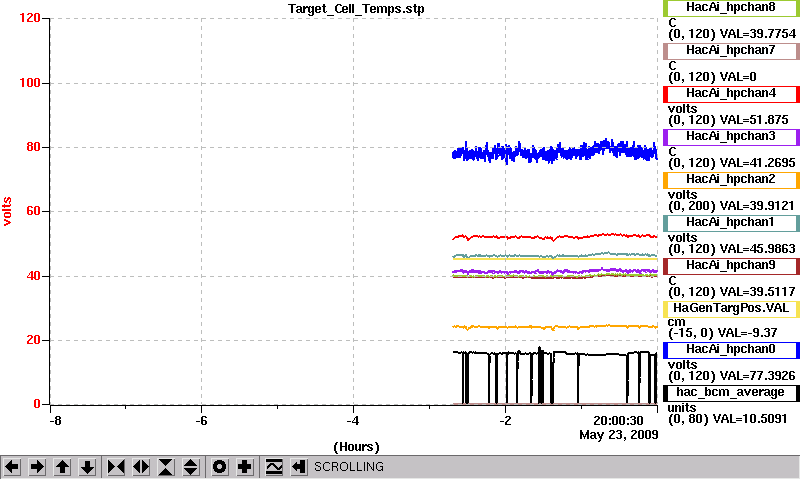Click the X-axis tick label -4
Image resolution: width=800 pixels, height=479 pixels.
[x=353, y=421]
